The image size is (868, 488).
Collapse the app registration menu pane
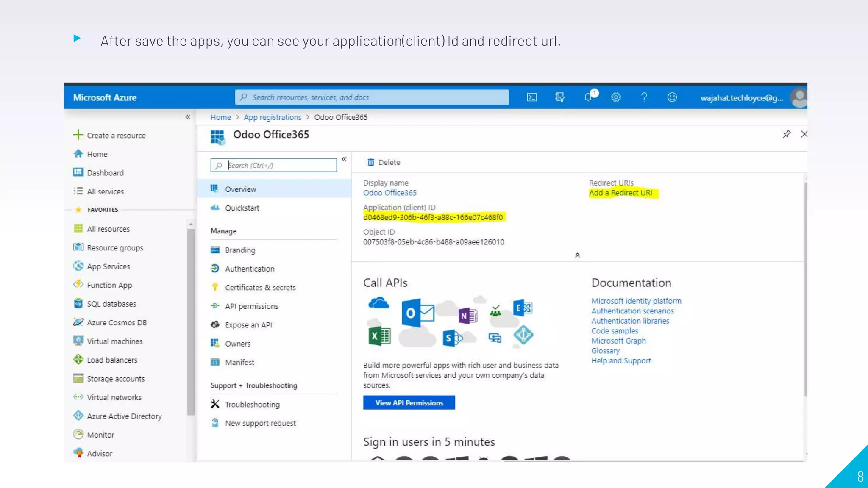click(344, 159)
